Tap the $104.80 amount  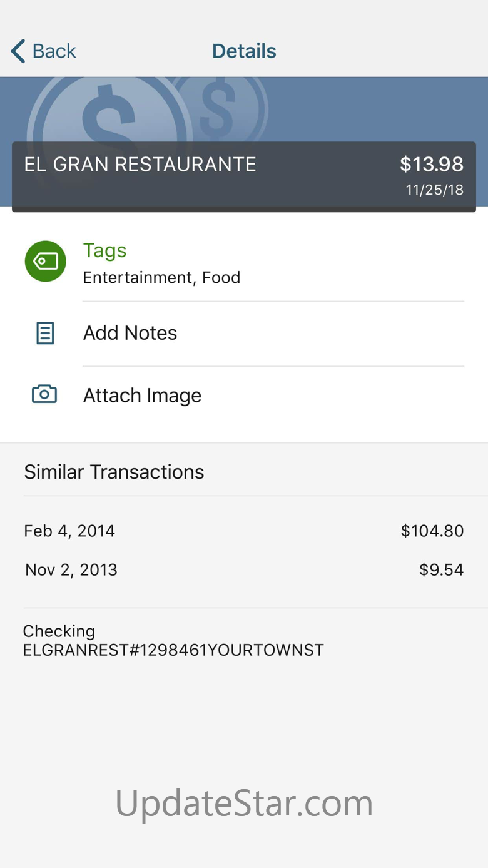pos(432,531)
